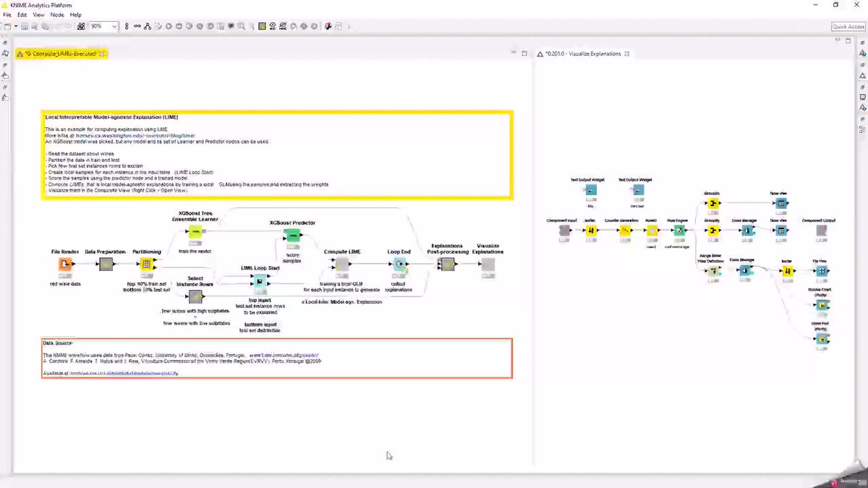Expand the New item dropdown arrow in toolbar
The image size is (868, 488).
[15, 26]
